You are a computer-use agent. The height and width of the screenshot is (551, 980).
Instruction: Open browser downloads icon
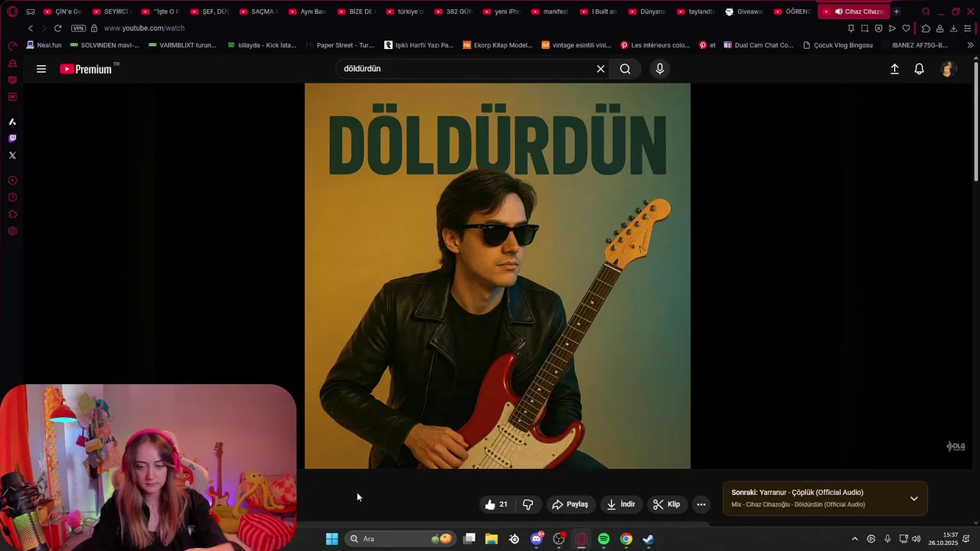[x=953, y=28]
